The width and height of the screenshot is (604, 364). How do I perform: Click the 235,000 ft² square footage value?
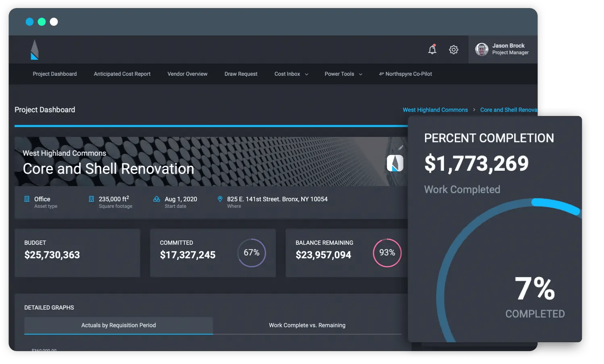point(114,199)
